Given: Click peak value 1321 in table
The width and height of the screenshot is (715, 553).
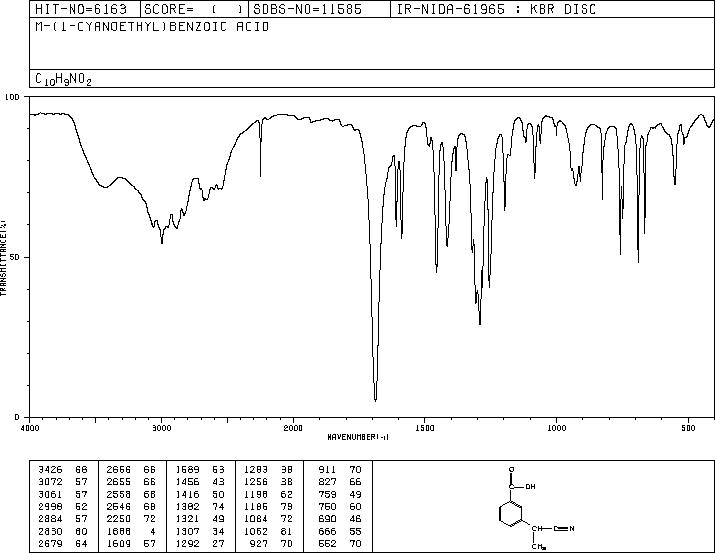Looking at the screenshot, I should click(187, 519).
